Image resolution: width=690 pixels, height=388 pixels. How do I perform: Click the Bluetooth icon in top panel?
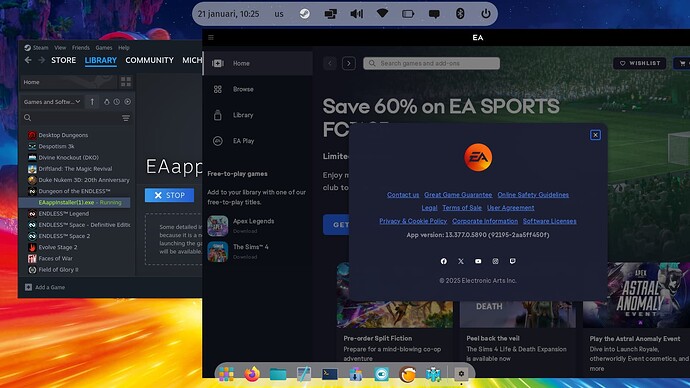pos(460,14)
